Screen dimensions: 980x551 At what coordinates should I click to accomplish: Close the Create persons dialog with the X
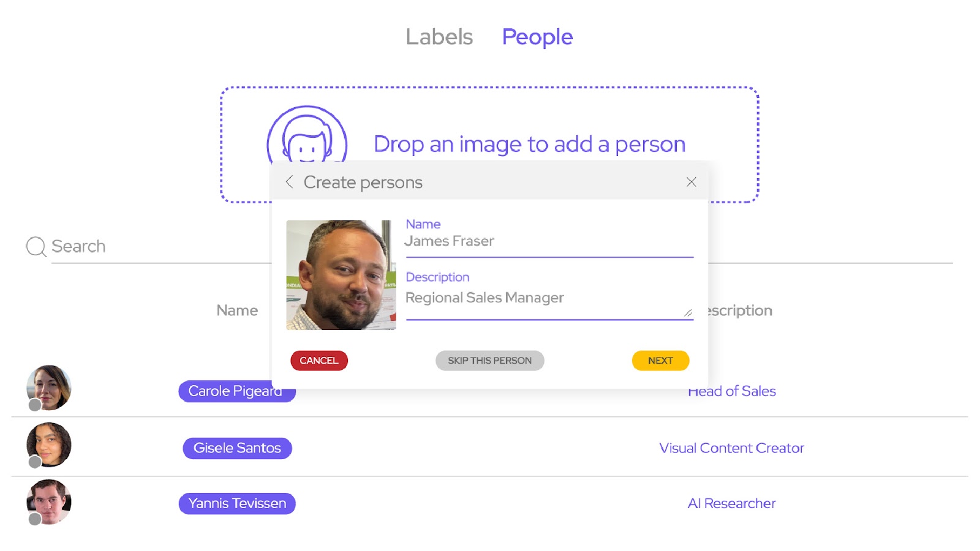pyautogui.click(x=691, y=182)
